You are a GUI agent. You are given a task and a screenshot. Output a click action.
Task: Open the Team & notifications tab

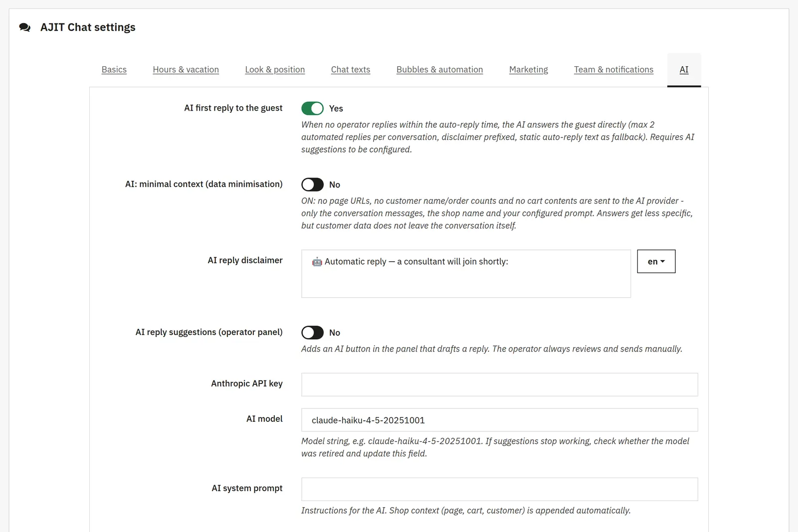[x=613, y=70]
